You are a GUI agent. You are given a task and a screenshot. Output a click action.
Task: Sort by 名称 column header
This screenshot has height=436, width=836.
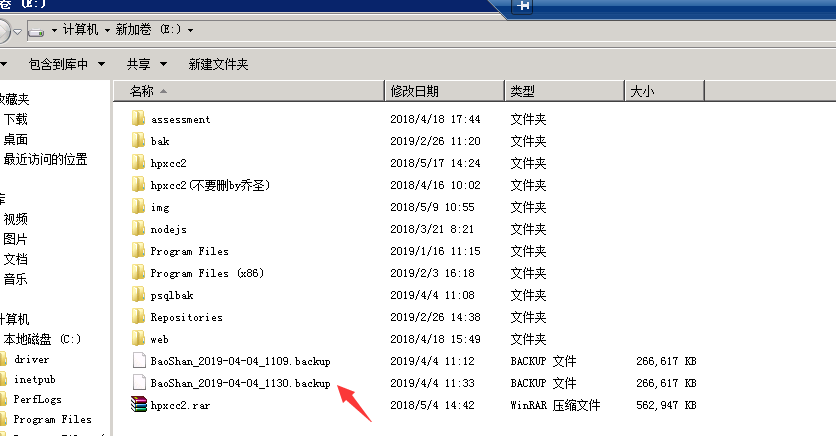click(248, 91)
